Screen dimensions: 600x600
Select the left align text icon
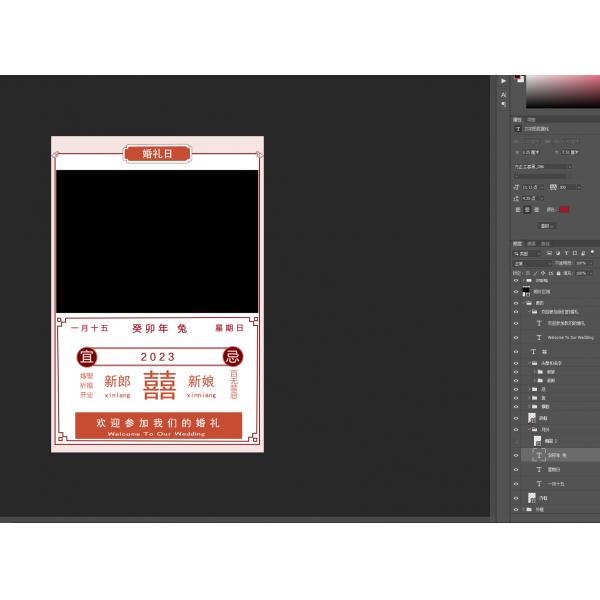pos(518,209)
